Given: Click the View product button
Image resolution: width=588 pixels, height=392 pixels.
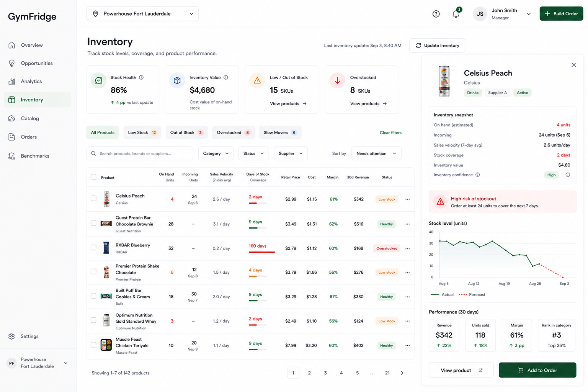Looking at the screenshot, I should coord(461,370).
